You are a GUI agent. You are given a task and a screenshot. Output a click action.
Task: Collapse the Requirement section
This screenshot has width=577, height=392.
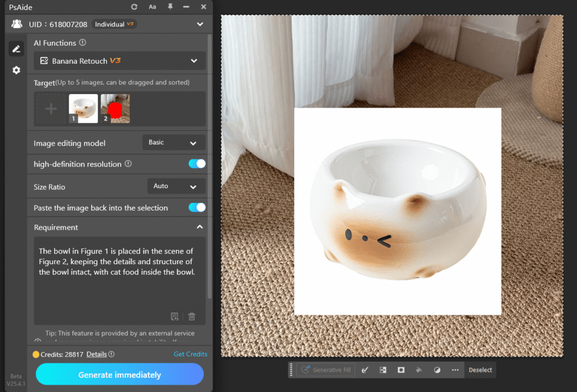pyautogui.click(x=199, y=227)
